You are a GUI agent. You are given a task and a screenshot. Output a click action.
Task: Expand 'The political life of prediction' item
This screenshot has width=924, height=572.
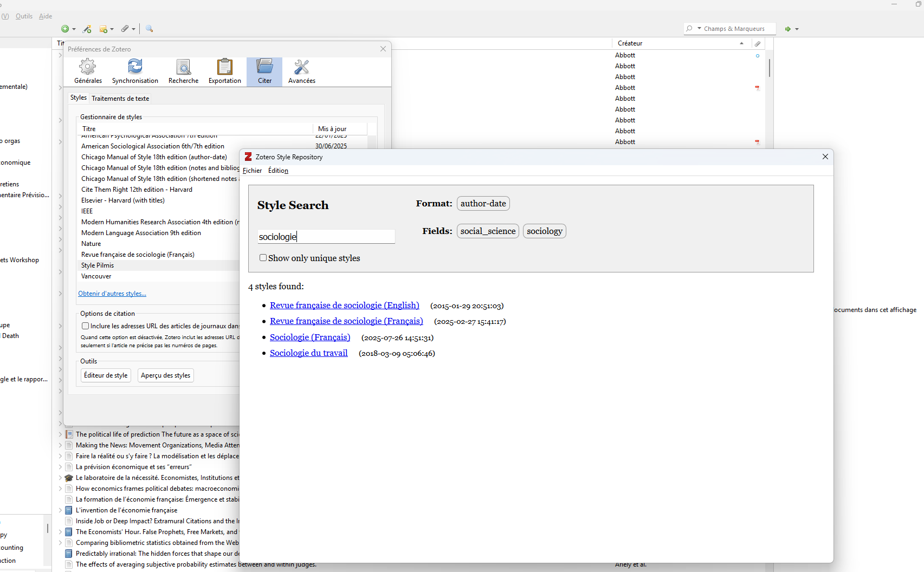click(x=60, y=434)
